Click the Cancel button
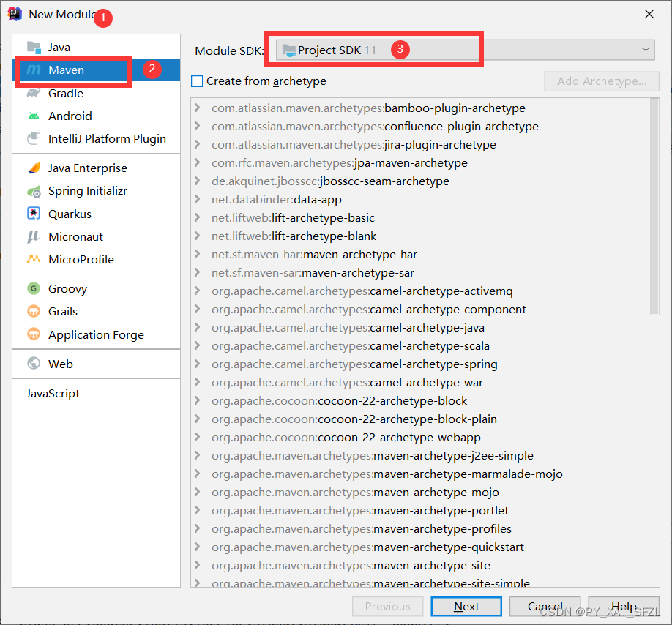The width and height of the screenshot is (672, 625). coord(545,606)
